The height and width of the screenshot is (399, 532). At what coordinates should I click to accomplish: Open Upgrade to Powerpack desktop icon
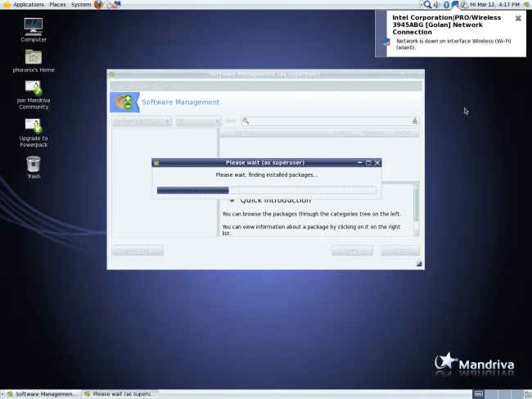[34, 133]
